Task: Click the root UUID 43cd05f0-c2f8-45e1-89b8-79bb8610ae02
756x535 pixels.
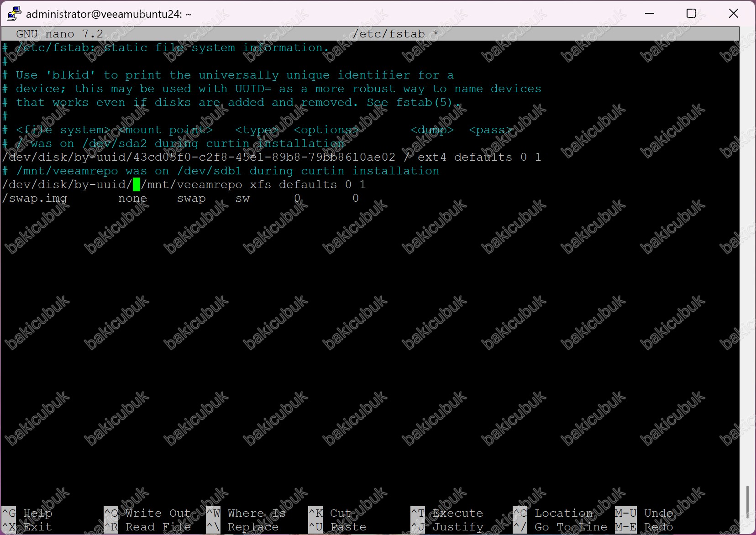Action: (x=264, y=157)
